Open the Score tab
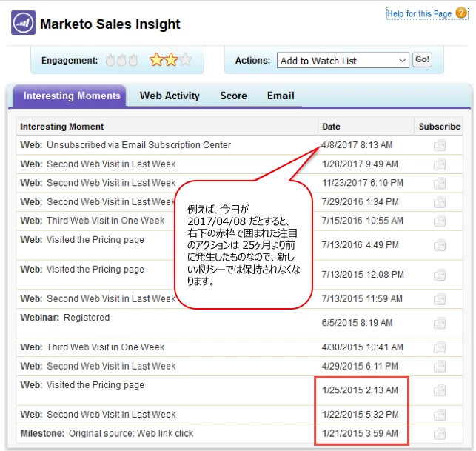Image resolution: width=476 pixels, height=451 pixels. (x=233, y=96)
